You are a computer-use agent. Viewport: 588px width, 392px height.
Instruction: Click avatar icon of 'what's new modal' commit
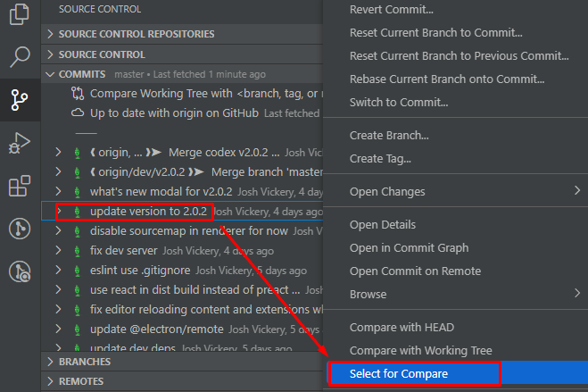click(78, 192)
